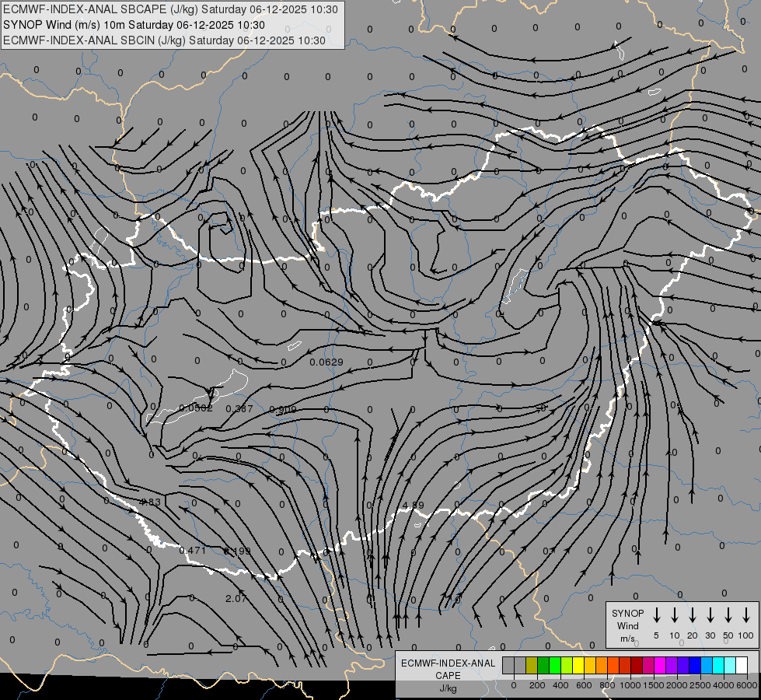The image size is (761, 700).
Task: Click the ECMWF-INDEX-ANAL CAPE legend label
Action: coord(448,669)
